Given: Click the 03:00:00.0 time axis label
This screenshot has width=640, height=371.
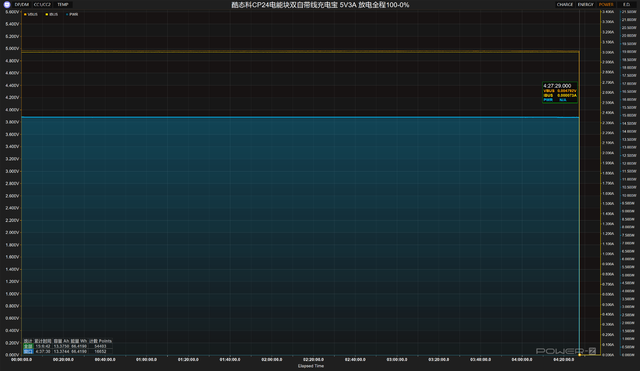Looking at the screenshot, I should [397, 360].
